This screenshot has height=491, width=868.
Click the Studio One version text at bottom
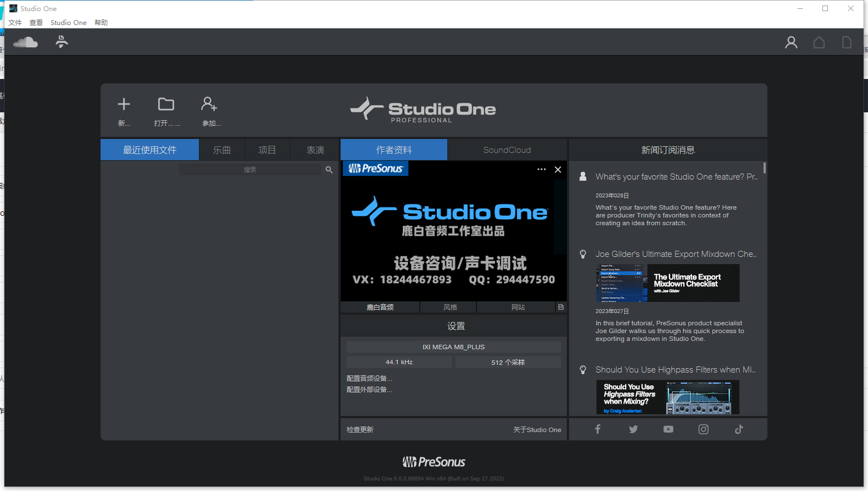pyautogui.click(x=433, y=478)
